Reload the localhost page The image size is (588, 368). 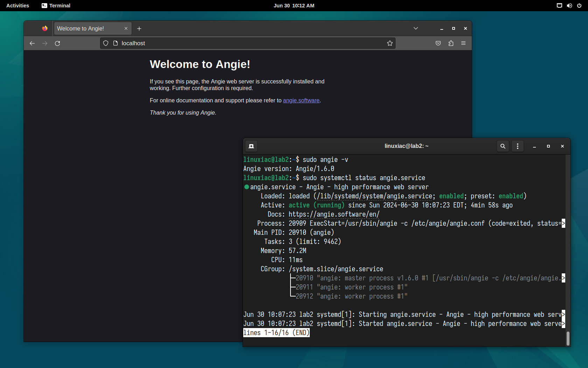(x=57, y=43)
